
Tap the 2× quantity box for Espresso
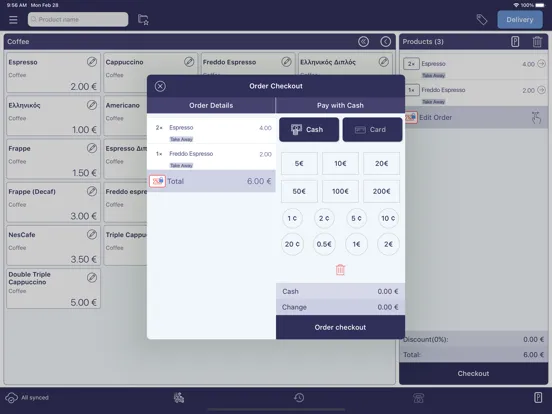pyautogui.click(x=411, y=64)
